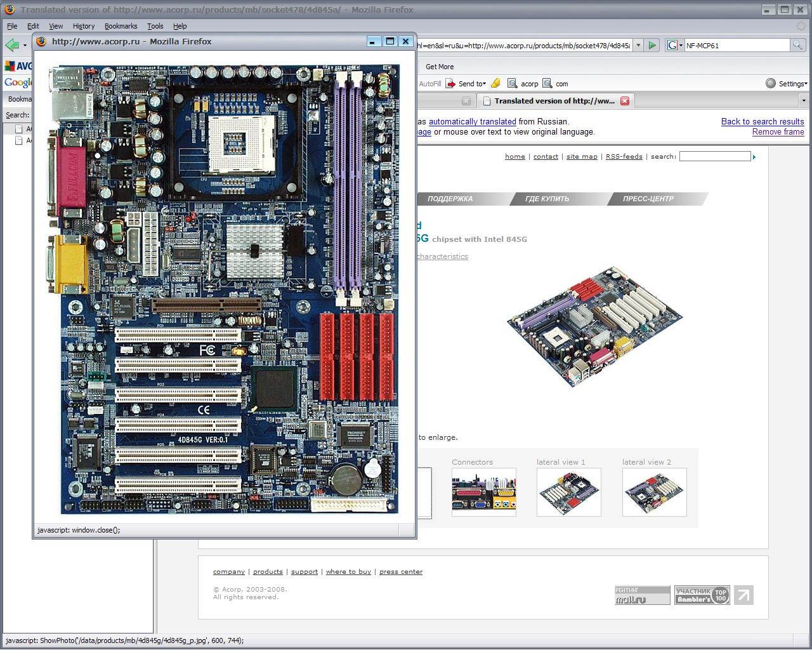
Task: Click in the search box containing NF-MCP61
Action: (737, 46)
